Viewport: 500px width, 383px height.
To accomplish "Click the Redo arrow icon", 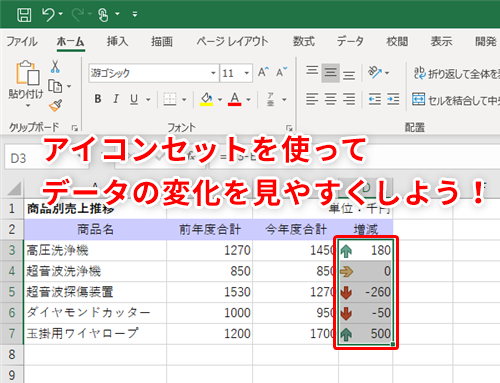I will click(x=78, y=15).
